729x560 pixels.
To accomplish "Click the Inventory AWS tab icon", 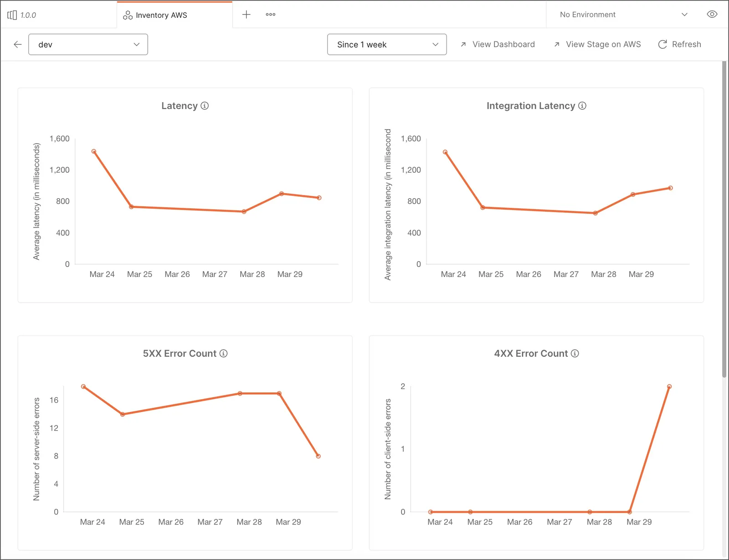I will coord(128,15).
